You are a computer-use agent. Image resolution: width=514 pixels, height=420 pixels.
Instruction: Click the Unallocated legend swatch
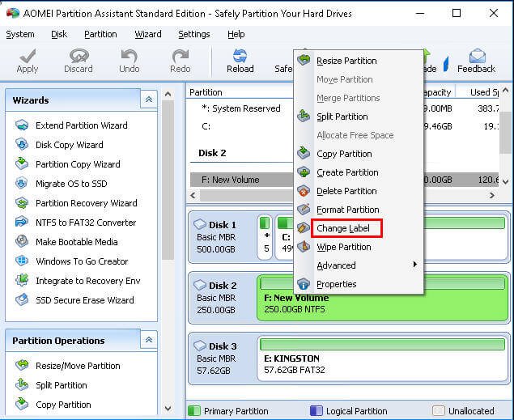point(439,411)
